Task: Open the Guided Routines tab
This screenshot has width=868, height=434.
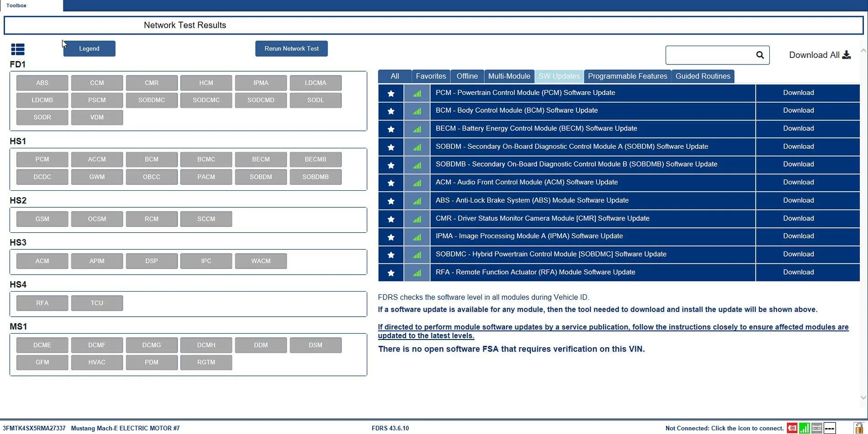Action: coord(703,76)
